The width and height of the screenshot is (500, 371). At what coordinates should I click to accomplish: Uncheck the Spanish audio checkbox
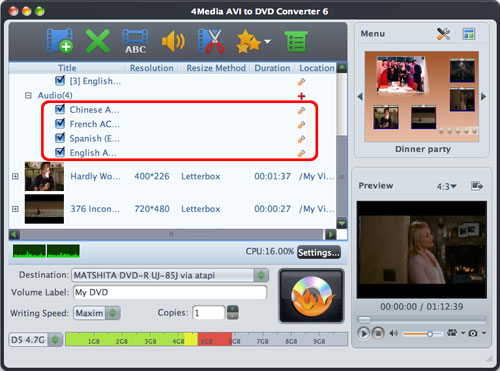(60, 138)
